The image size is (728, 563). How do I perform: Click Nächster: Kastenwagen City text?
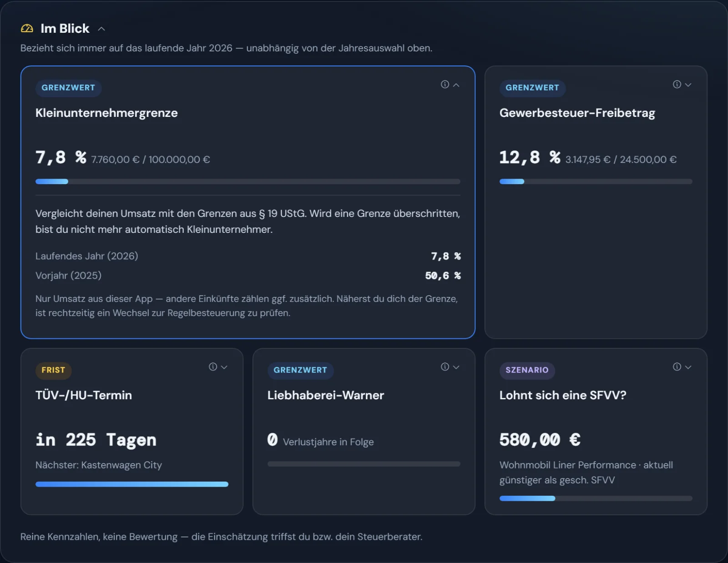pos(99,465)
